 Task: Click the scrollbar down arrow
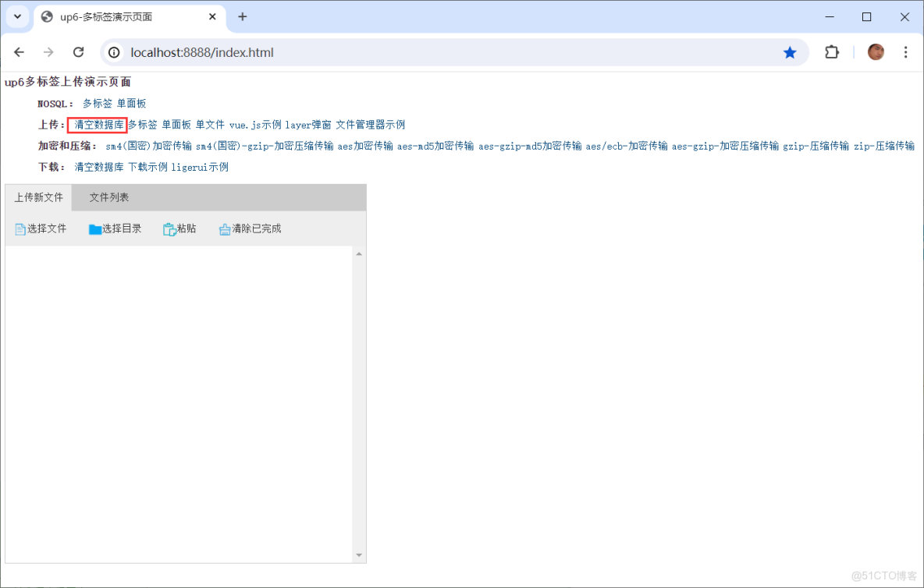pyautogui.click(x=359, y=554)
